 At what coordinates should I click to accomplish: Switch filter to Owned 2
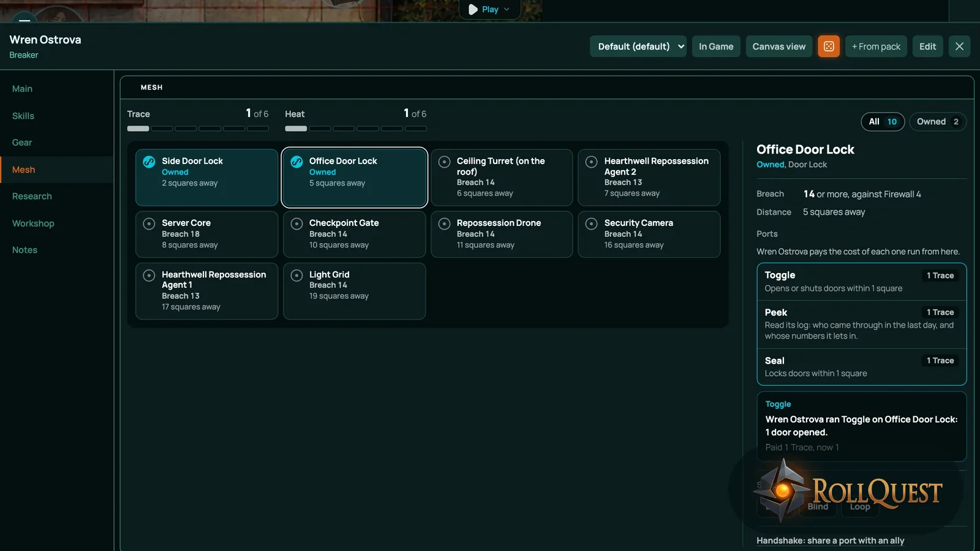tap(937, 122)
